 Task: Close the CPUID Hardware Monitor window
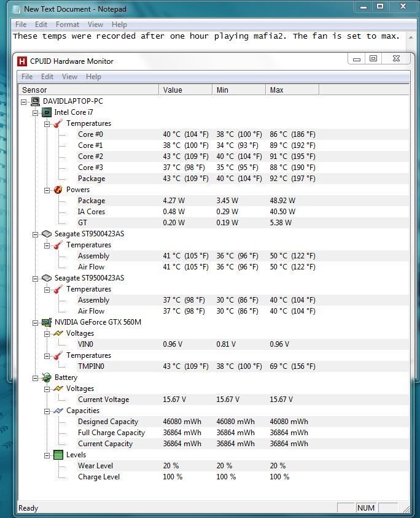[x=396, y=59]
